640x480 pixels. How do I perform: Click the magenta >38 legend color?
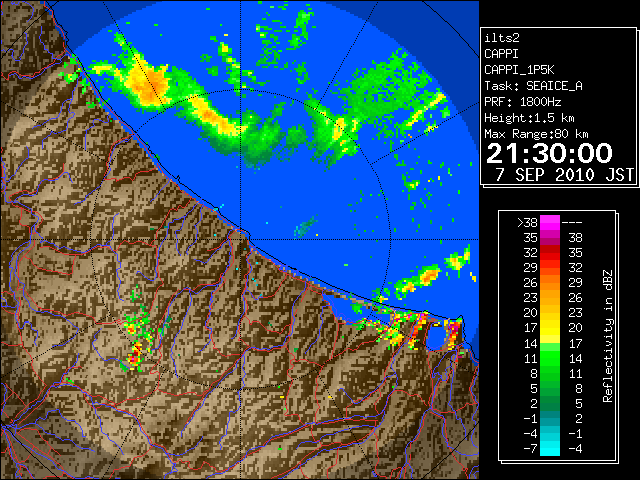tap(550, 222)
